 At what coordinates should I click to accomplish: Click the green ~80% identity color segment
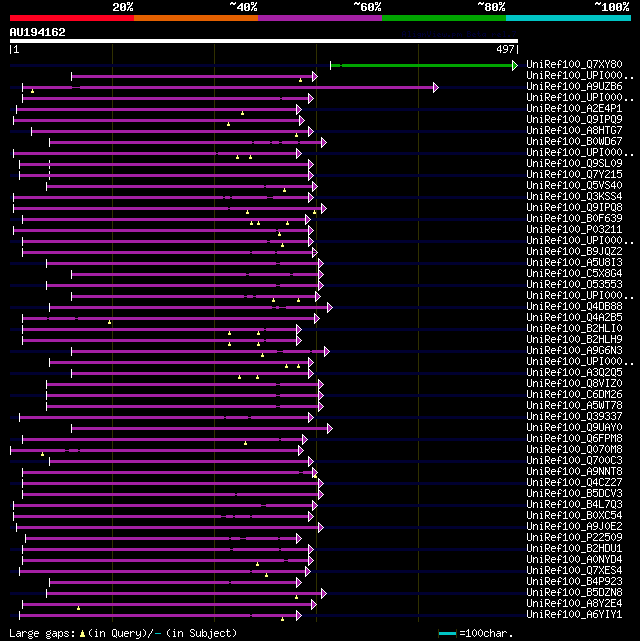pyautogui.click(x=444, y=18)
